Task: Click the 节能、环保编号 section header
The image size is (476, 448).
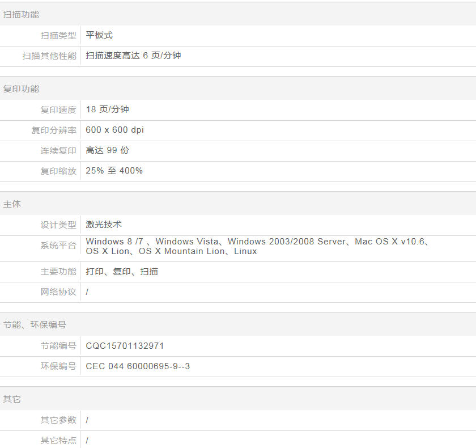Action: click(35, 325)
